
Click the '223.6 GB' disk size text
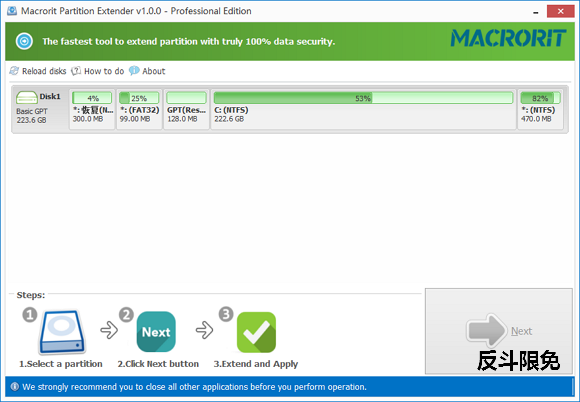click(x=31, y=120)
